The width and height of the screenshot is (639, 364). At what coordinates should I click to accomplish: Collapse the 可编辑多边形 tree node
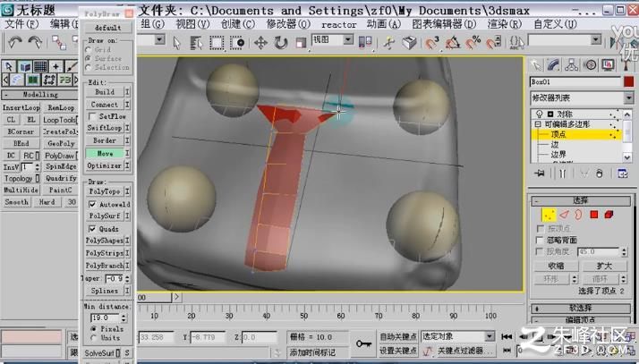click(x=538, y=124)
